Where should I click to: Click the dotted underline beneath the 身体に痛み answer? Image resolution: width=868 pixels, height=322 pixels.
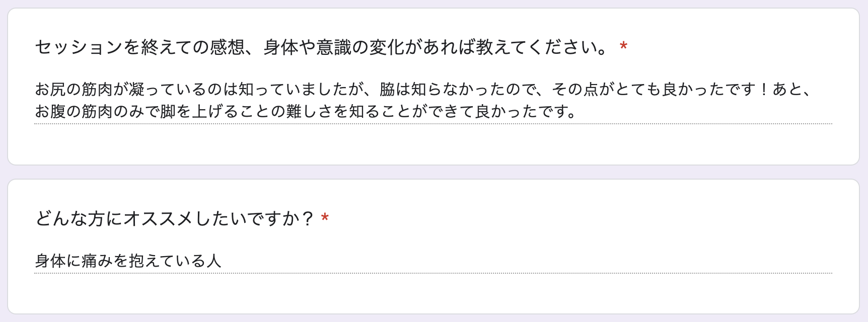tap(433, 273)
